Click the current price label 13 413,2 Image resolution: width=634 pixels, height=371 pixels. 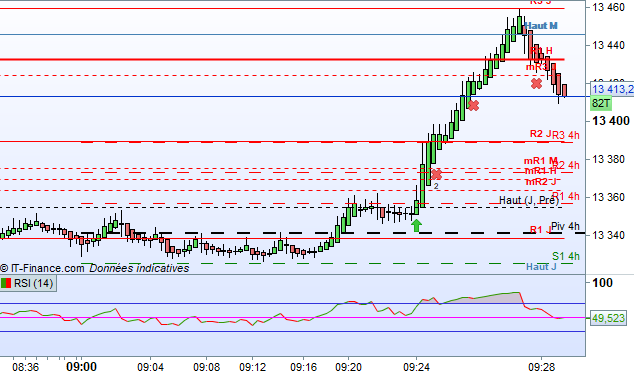click(613, 89)
